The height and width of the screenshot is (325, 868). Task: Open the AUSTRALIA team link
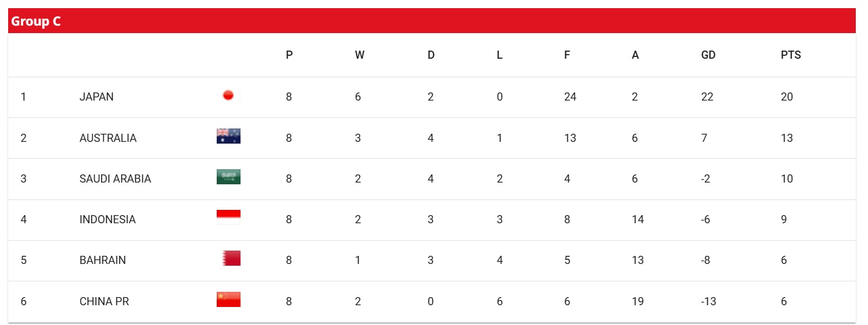click(x=108, y=138)
